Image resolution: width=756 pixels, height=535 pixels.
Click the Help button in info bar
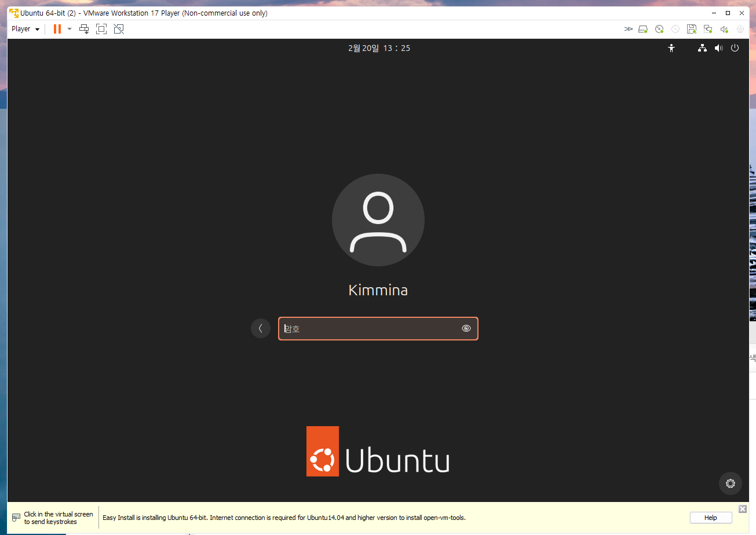(x=711, y=518)
